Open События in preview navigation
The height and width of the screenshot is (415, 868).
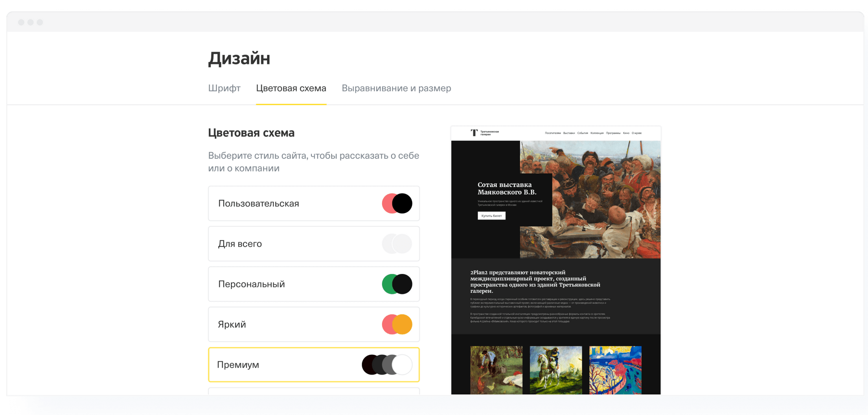pyautogui.click(x=583, y=133)
